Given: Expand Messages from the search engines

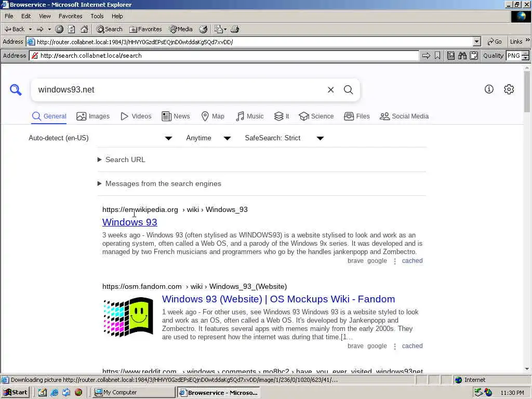Looking at the screenshot, I should (159, 183).
